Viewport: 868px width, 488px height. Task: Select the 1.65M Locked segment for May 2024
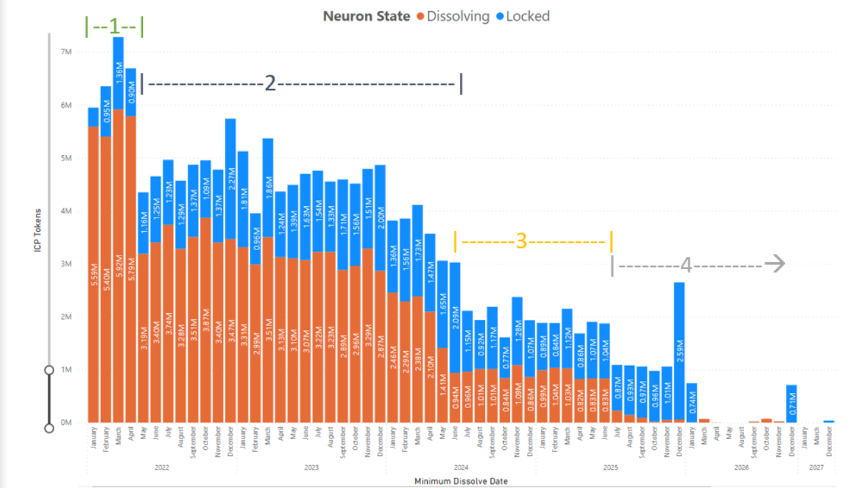[x=442, y=304]
